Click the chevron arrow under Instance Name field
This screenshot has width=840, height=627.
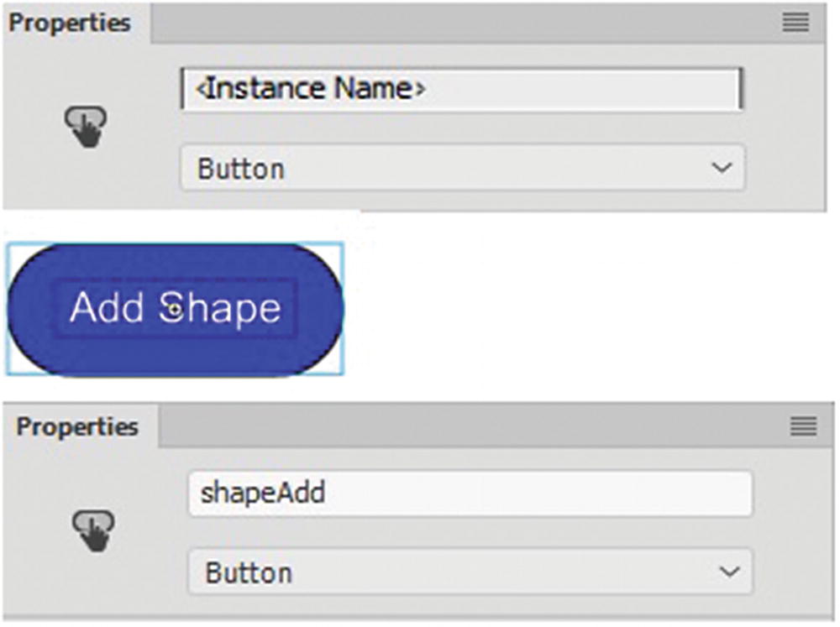pyautogui.click(x=721, y=168)
